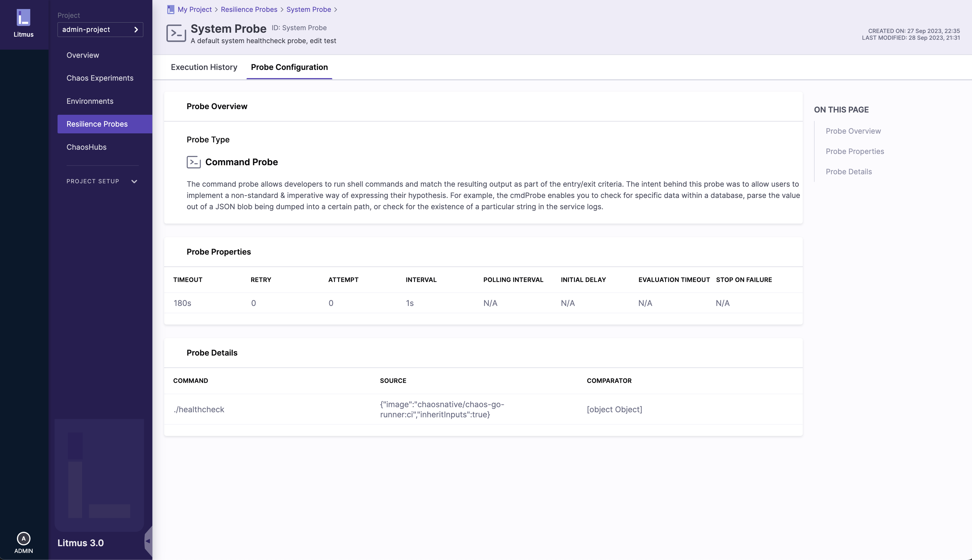Click the Command Probe terminal icon
The image size is (972, 560).
tap(193, 162)
